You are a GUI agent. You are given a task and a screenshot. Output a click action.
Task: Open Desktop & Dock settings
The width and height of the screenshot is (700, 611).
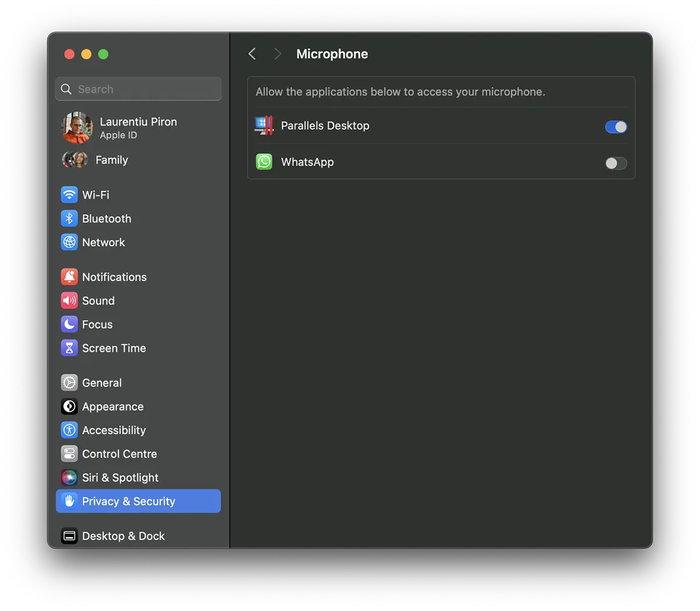point(123,536)
